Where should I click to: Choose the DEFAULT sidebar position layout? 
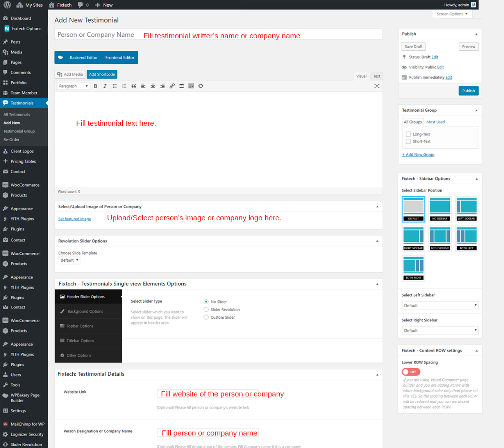413,209
